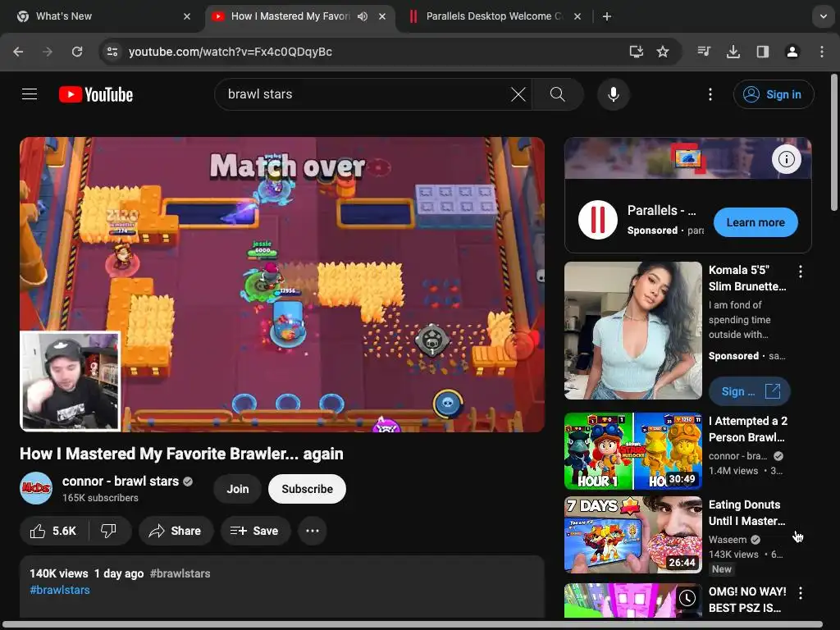
Task: Open Waseem channel name
Action: (x=728, y=540)
